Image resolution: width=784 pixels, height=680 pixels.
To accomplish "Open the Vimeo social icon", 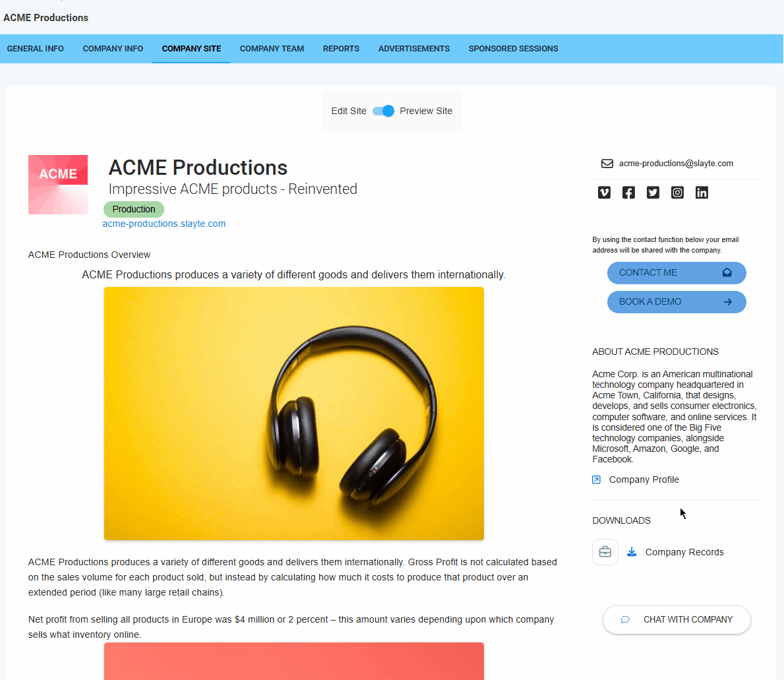I will pos(604,193).
